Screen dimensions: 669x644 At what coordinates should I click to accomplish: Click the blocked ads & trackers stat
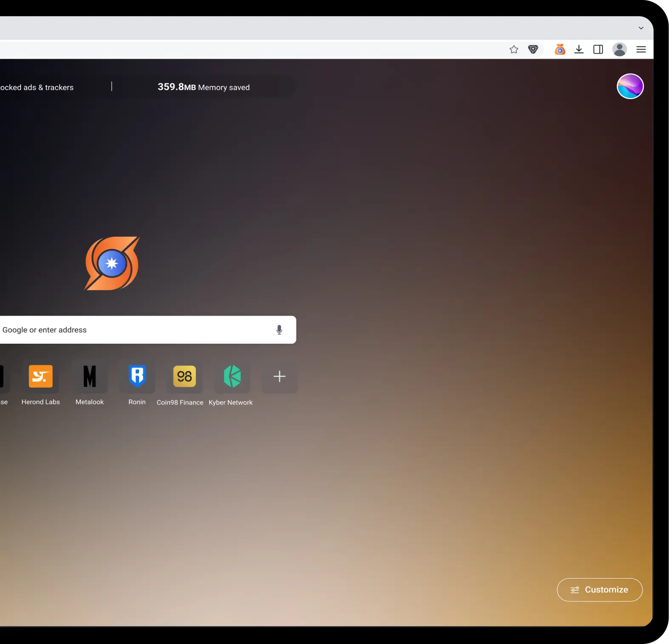37,87
